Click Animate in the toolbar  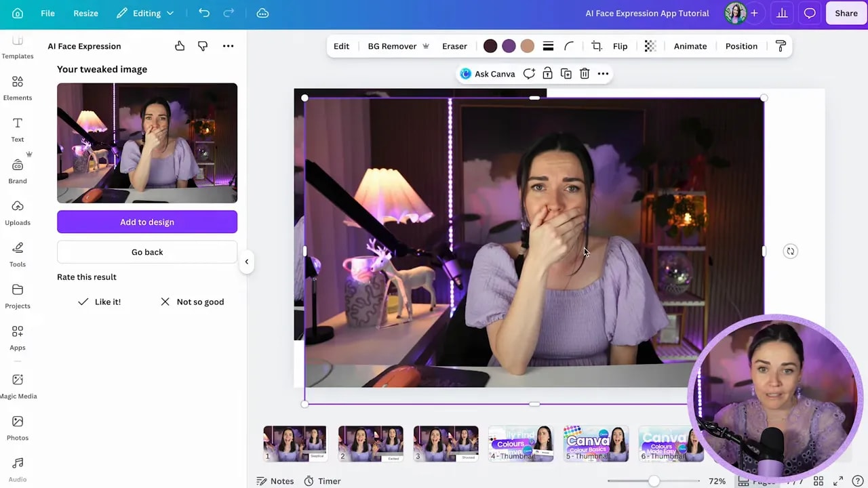tap(690, 46)
